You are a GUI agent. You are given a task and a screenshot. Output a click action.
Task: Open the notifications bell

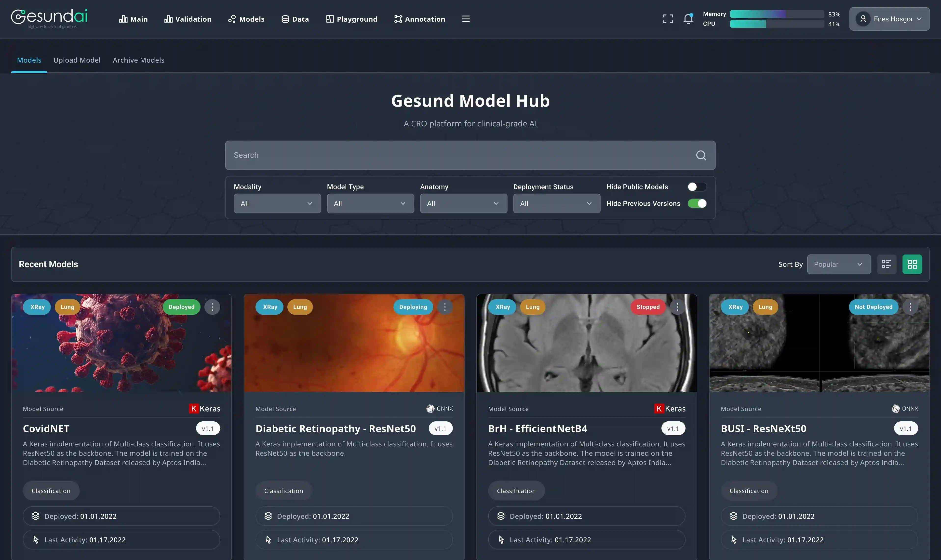(x=688, y=19)
